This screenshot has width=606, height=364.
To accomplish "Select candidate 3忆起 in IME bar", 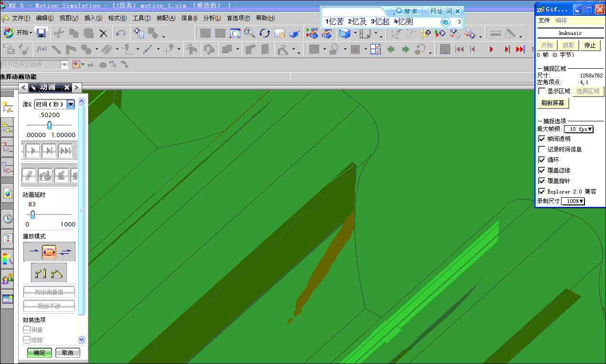I will tap(380, 21).
